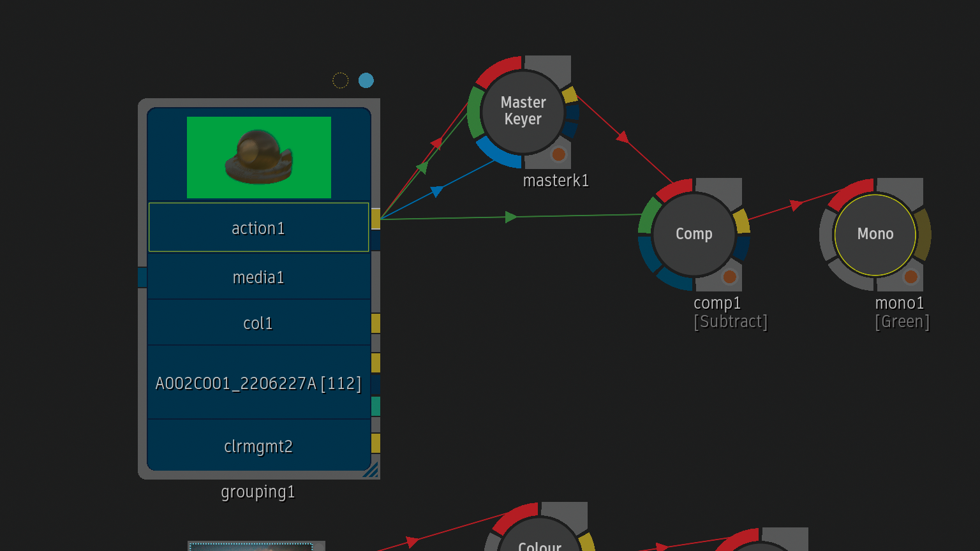Select the green link from action1 to Comp
Image resolution: width=980 pixels, height=551 pixels.
(510, 217)
